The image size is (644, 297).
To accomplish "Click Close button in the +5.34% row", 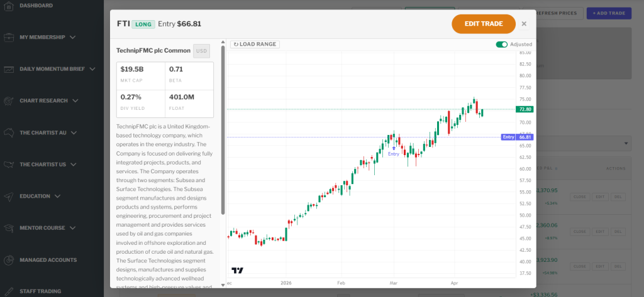I will [x=579, y=197].
